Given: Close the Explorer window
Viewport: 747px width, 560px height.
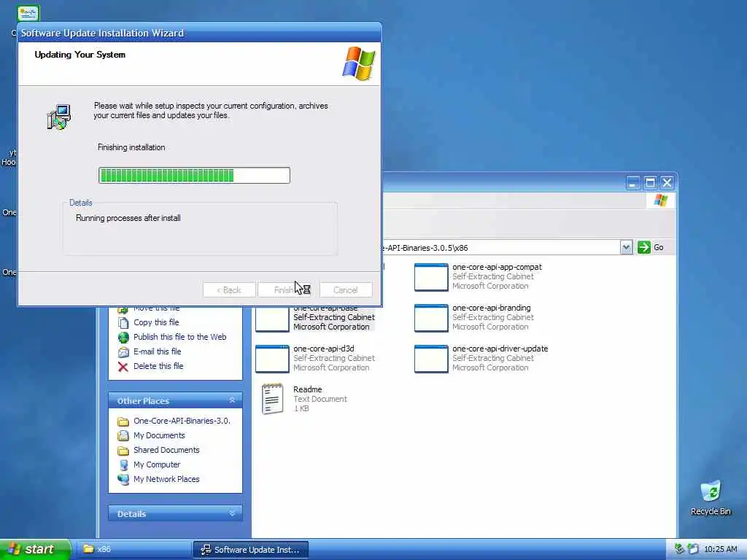Looking at the screenshot, I should (x=667, y=183).
